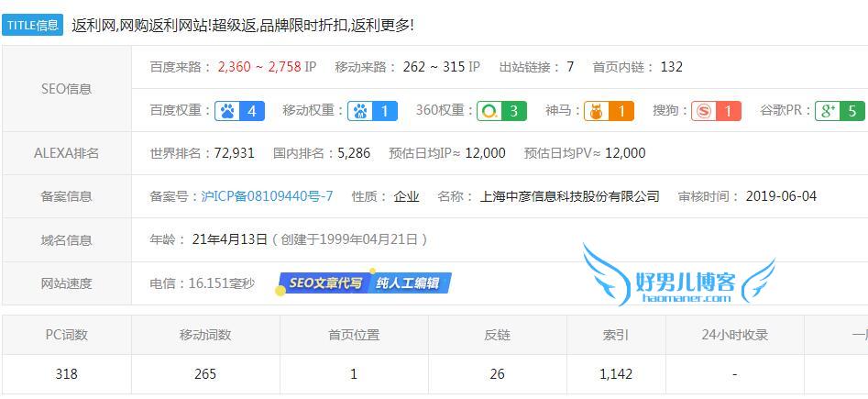Click the Google PR badge showing 5
Screen dimensions: 868x399
click(x=840, y=111)
